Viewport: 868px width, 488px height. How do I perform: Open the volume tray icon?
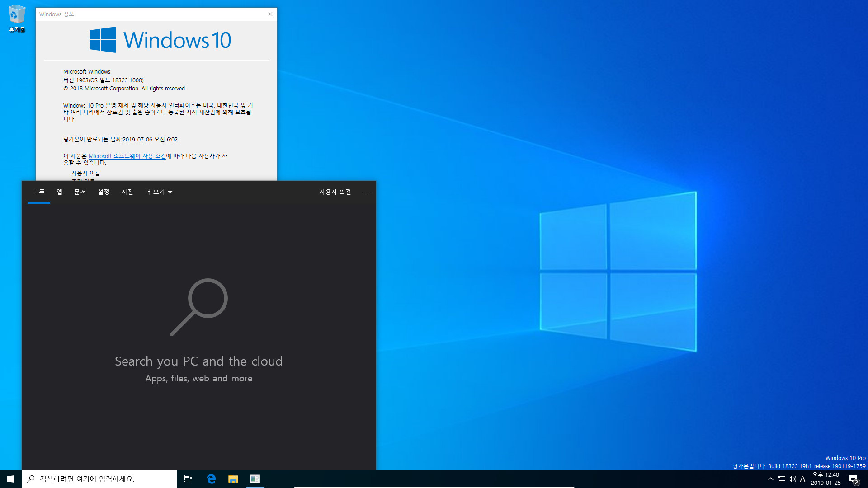click(792, 479)
